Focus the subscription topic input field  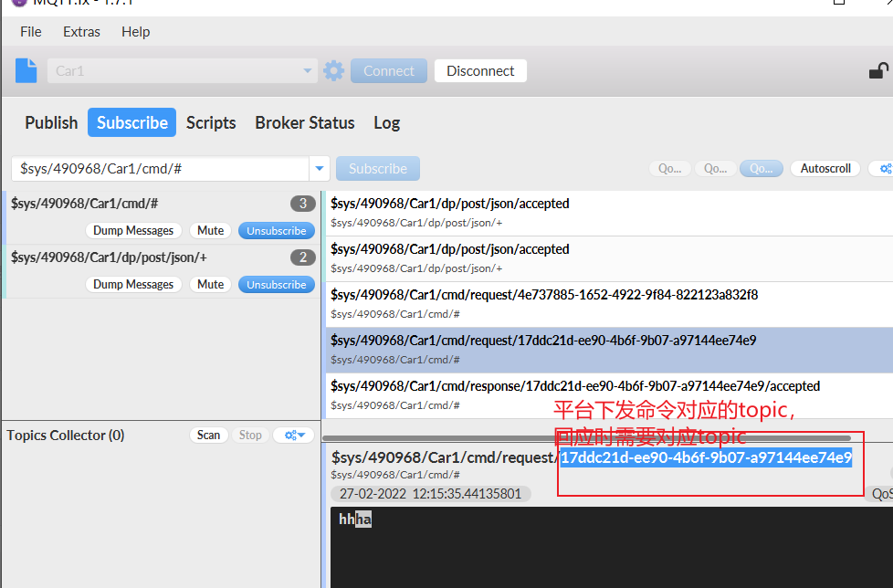(161, 169)
